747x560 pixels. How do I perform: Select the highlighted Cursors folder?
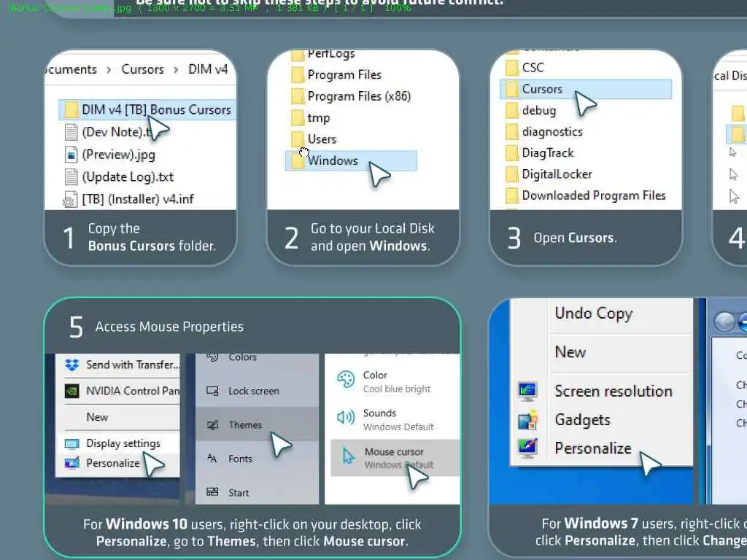click(586, 89)
